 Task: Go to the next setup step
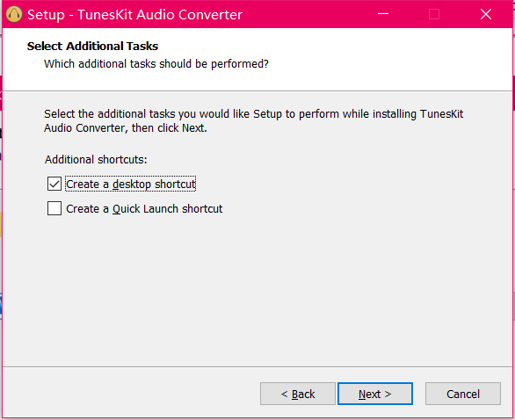coord(375,394)
